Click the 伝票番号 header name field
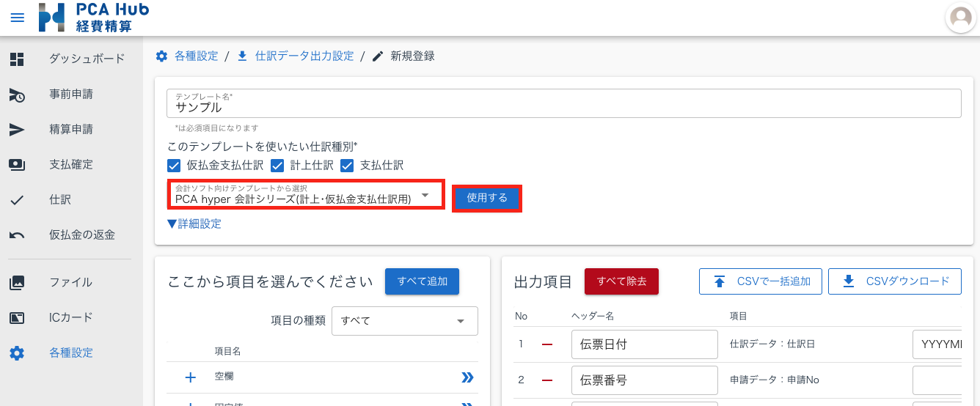The width and height of the screenshot is (980, 406). tap(644, 380)
